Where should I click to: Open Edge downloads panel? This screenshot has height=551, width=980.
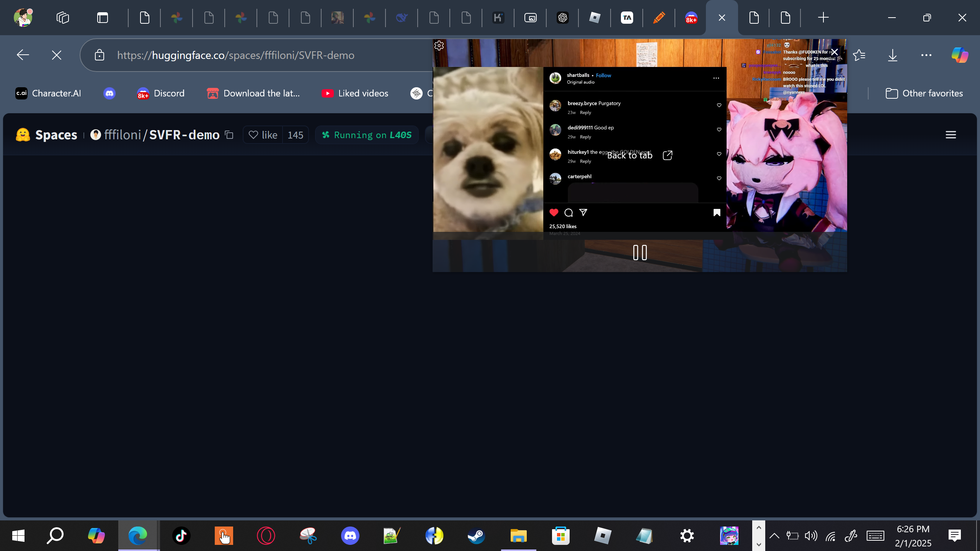pyautogui.click(x=892, y=55)
